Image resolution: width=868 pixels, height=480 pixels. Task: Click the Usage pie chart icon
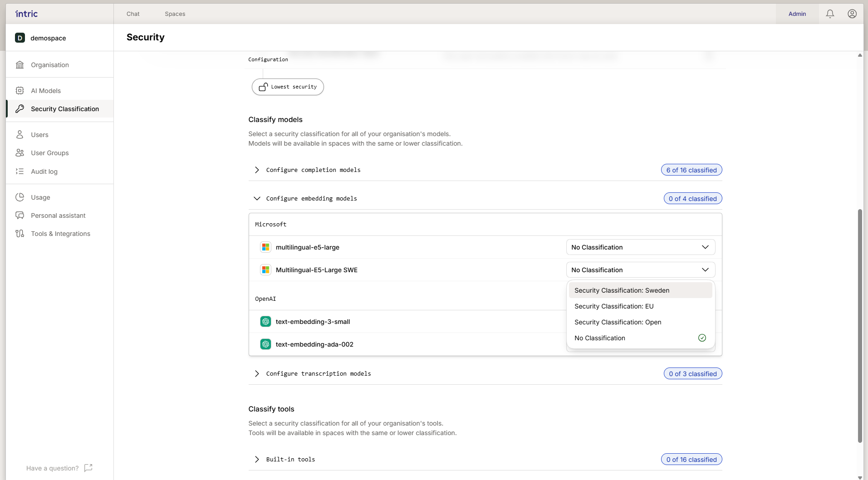coord(20,197)
